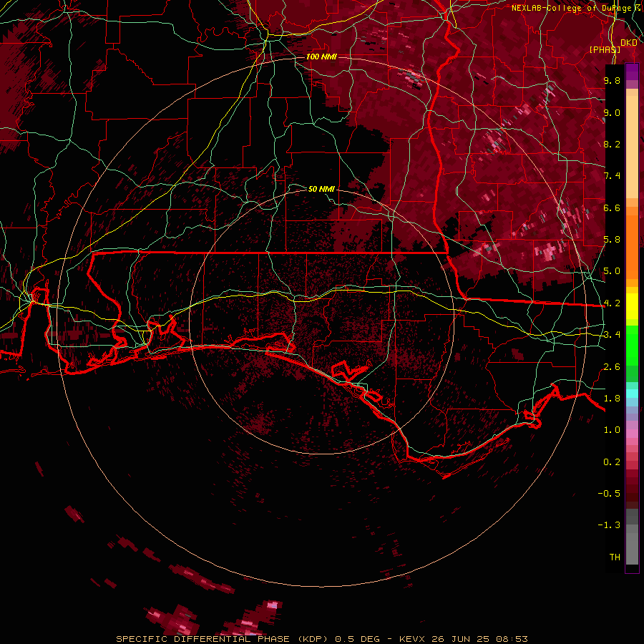This screenshot has height=644, width=644.
Task: Pick the solid orange band of color scale
Action: point(632,248)
